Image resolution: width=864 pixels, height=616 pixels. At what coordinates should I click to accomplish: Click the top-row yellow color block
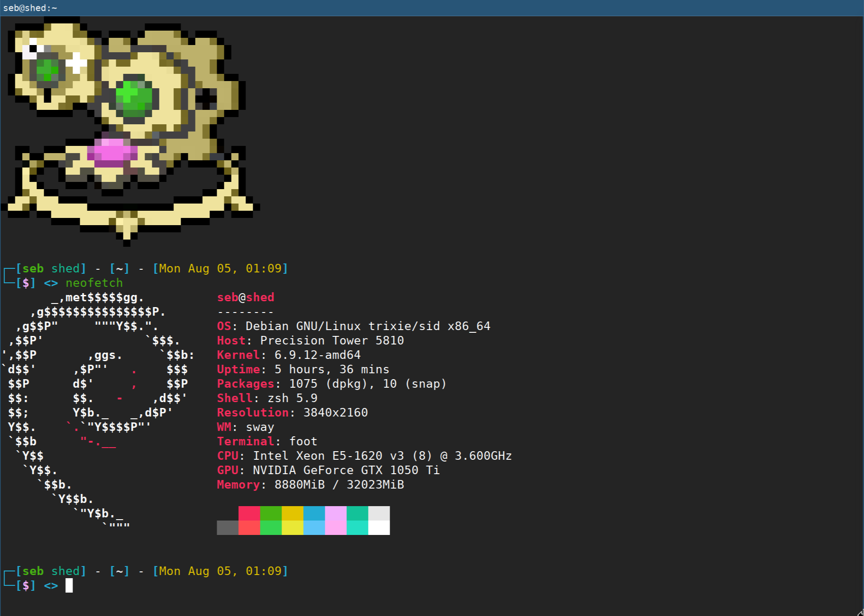(x=292, y=513)
